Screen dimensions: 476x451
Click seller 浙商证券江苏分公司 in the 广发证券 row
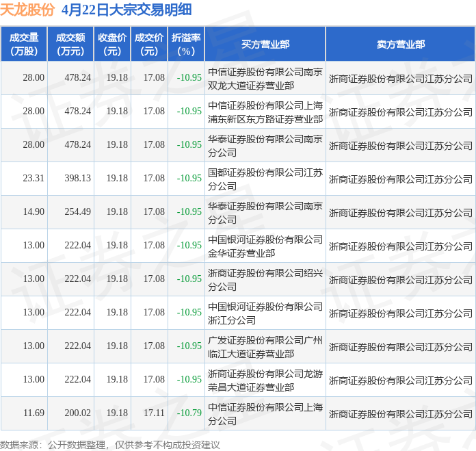(x=401, y=347)
